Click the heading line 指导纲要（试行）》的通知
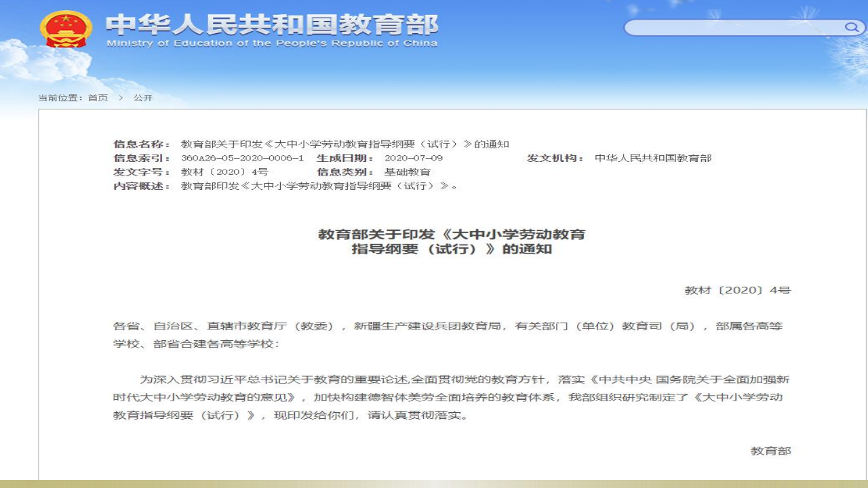 click(452, 249)
